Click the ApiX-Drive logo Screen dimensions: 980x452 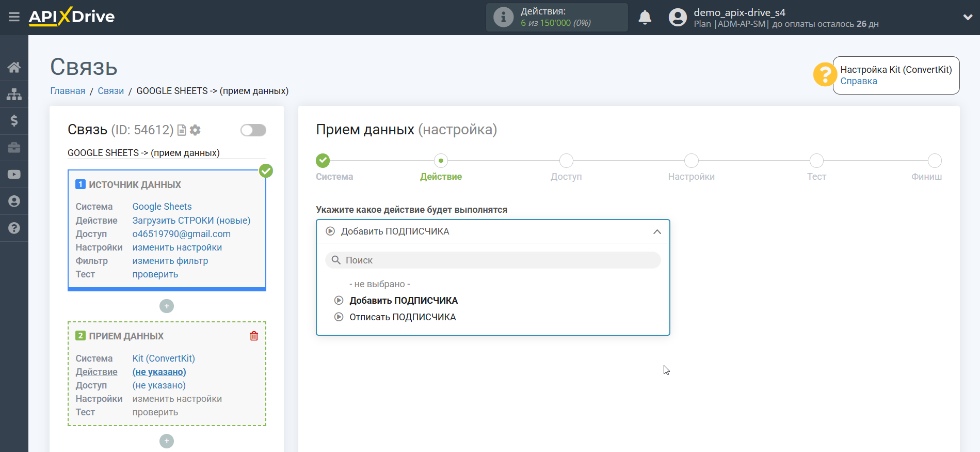[72, 17]
